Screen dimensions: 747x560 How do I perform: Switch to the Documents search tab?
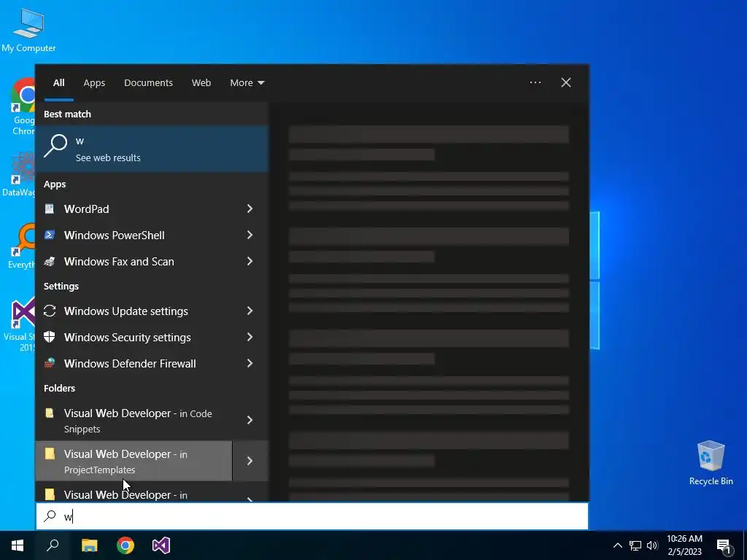(148, 83)
